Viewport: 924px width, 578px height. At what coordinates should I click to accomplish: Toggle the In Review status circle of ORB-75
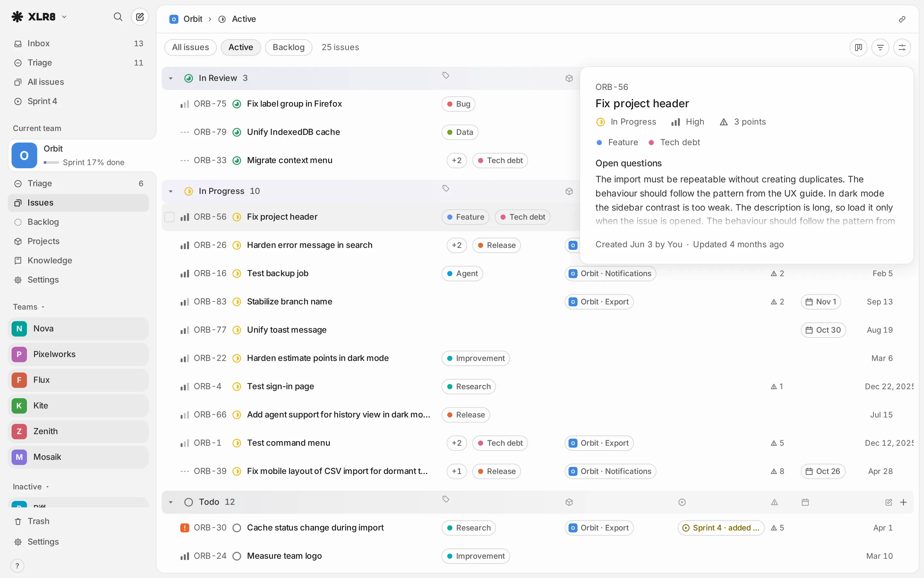tap(237, 104)
